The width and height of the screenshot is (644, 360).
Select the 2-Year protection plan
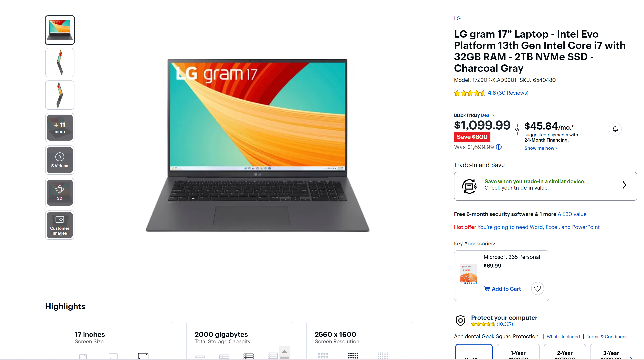coord(565,352)
